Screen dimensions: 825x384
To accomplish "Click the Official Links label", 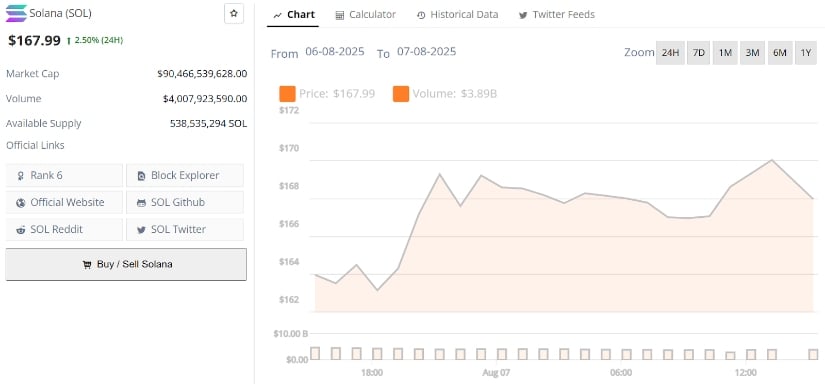I will [x=35, y=145].
